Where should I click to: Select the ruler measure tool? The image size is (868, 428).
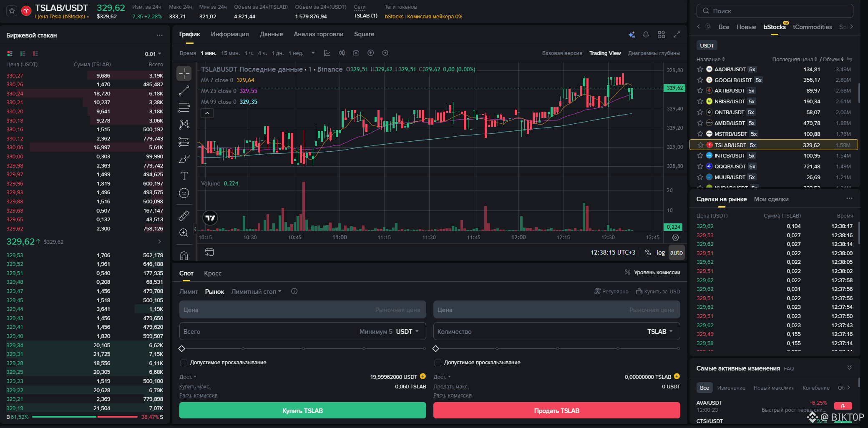click(x=184, y=215)
